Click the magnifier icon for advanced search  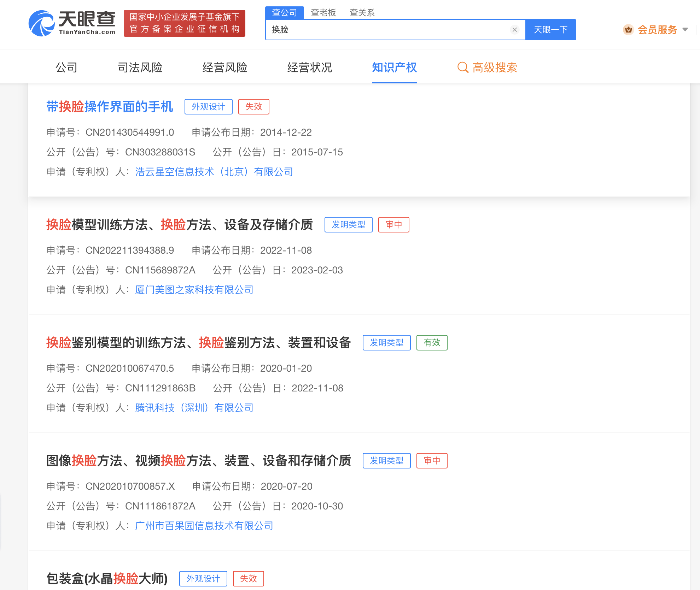tap(462, 67)
